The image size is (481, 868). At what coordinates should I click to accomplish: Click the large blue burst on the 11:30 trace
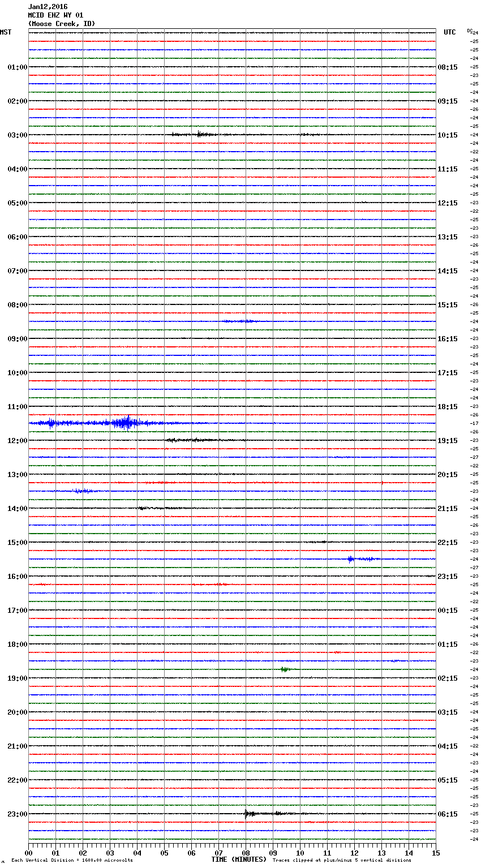126,423
